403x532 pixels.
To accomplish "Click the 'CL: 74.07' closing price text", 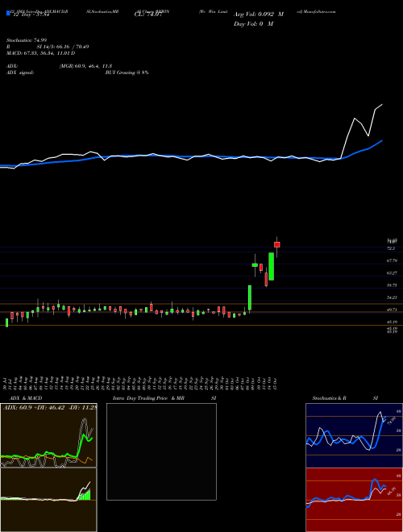I will pyautogui.click(x=147, y=15).
